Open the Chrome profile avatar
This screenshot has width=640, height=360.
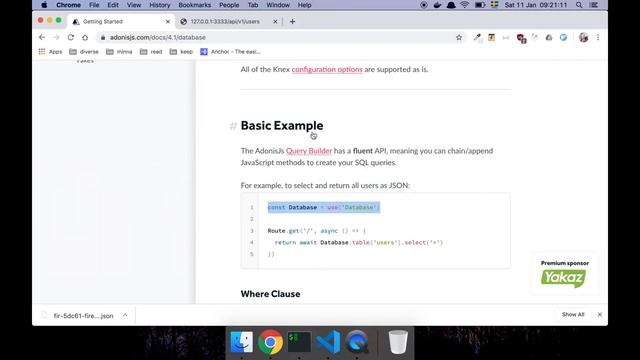tap(583, 37)
